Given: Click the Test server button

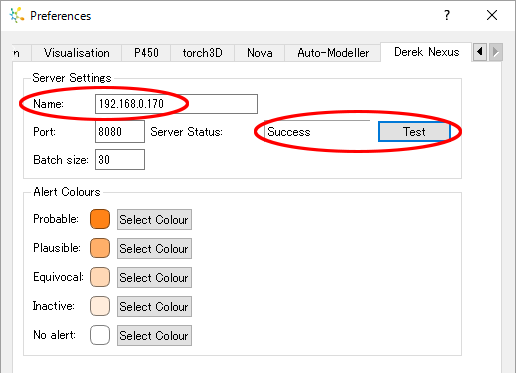Looking at the screenshot, I should (x=414, y=132).
